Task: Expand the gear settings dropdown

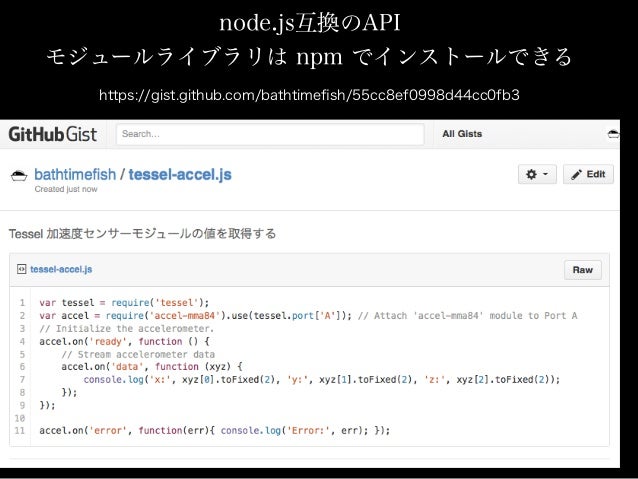Action: pyautogui.click(x=537, y=174)
